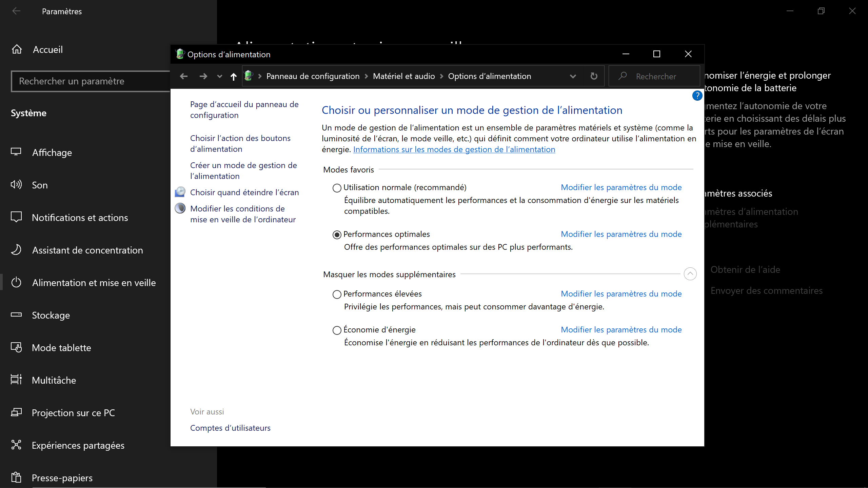Click Modifier les paramètres du mode for Performances optimales
The image size is (868, 488).
(621, 234)
